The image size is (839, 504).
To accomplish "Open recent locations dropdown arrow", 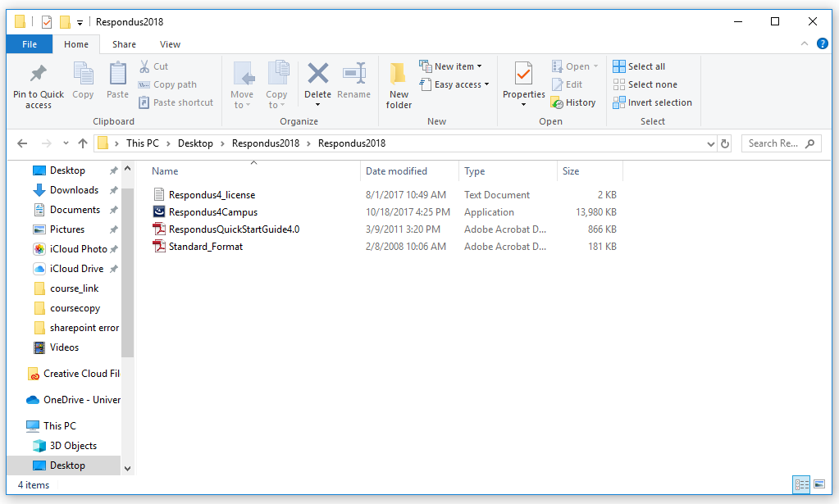I will coord(66,143).
